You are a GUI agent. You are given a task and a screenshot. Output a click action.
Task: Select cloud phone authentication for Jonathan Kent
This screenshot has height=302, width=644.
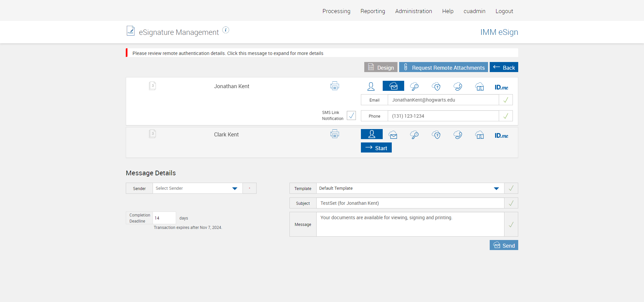pyautogui.click(x=458, y=86)
